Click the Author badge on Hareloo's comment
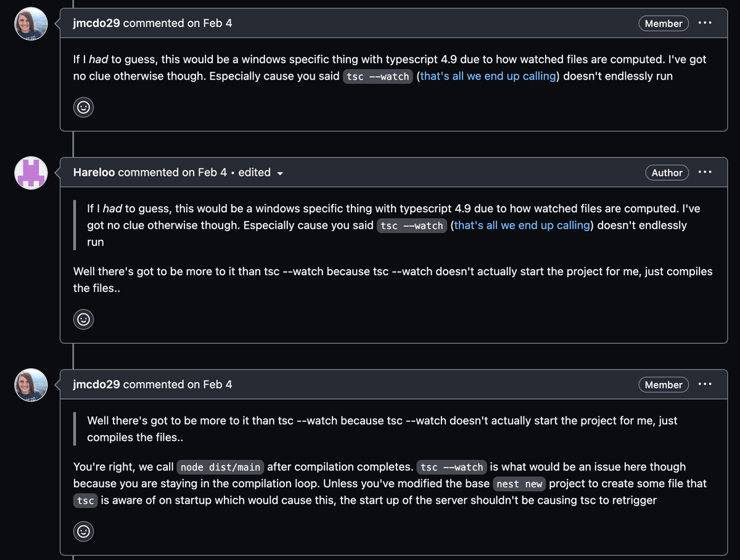The height and width of the screenshot is (560, 740). coord(667,173)
